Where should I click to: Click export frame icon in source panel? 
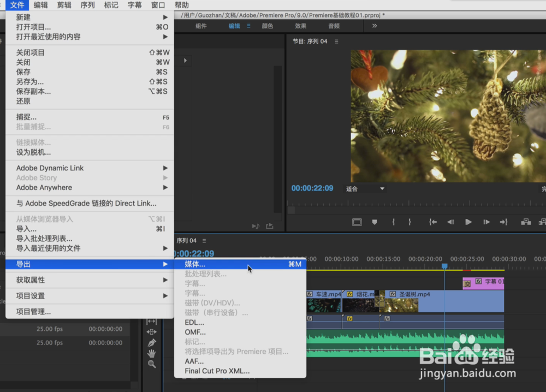click(x=270, y=226)
